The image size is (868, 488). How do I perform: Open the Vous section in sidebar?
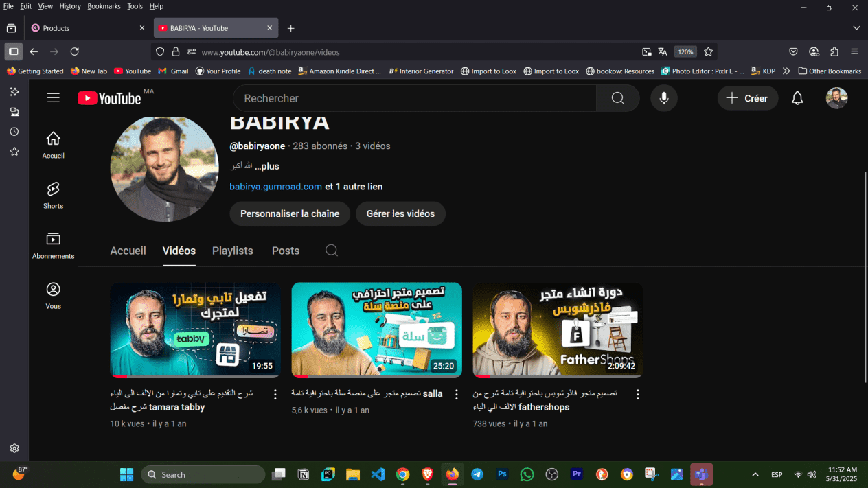coord(53,295)
